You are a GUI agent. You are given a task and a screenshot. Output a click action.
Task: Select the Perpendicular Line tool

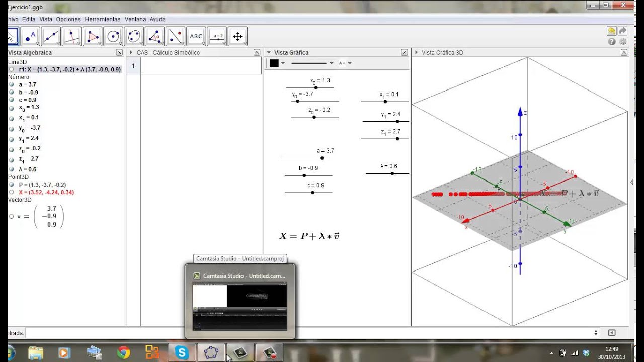coord(72,36)
